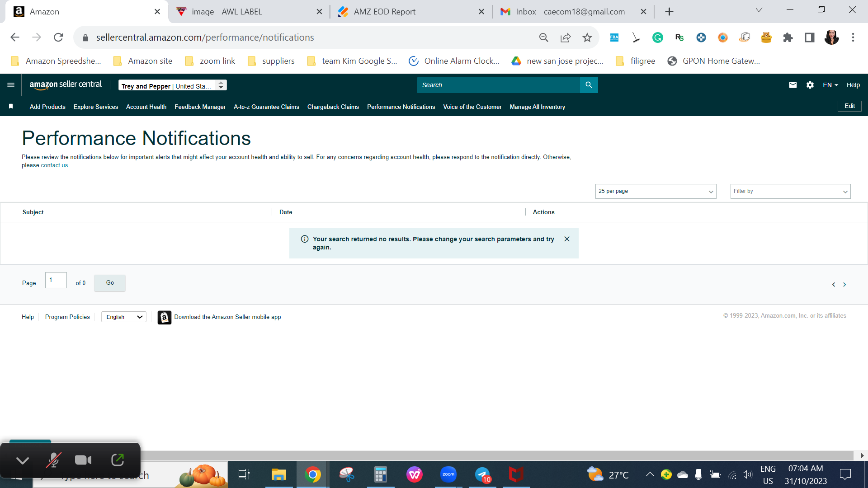Go to the previous page arrow

coord(834,285)
